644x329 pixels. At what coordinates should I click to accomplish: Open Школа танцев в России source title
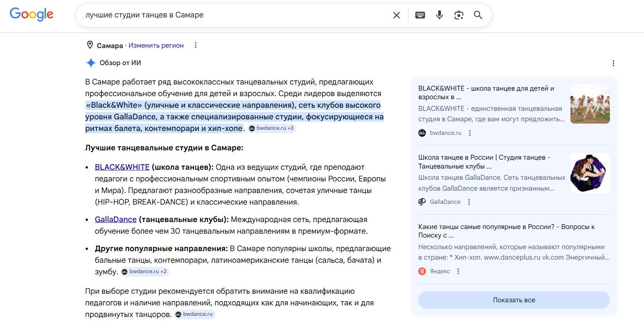coord(484,162)
